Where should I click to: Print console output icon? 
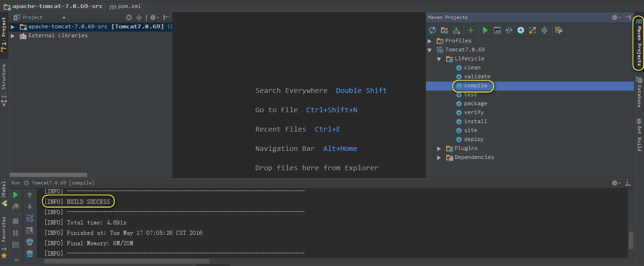click(x=30, y=242)
